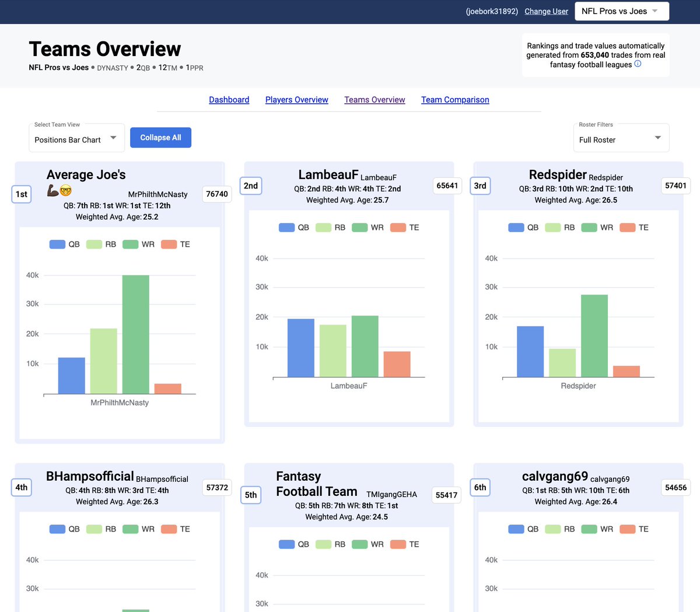The image size is (700, 612).
Task: Click the TE bar in LambeauF chart
Action: point(397,364)
